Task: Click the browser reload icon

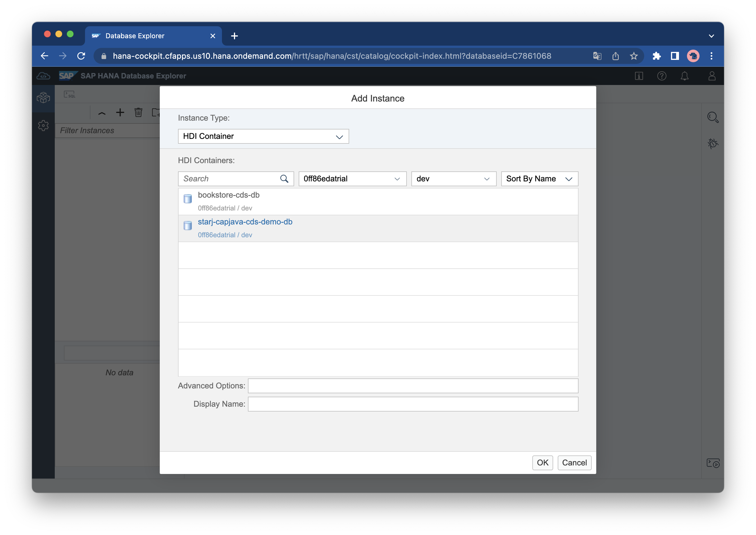Action: point(81,56)
